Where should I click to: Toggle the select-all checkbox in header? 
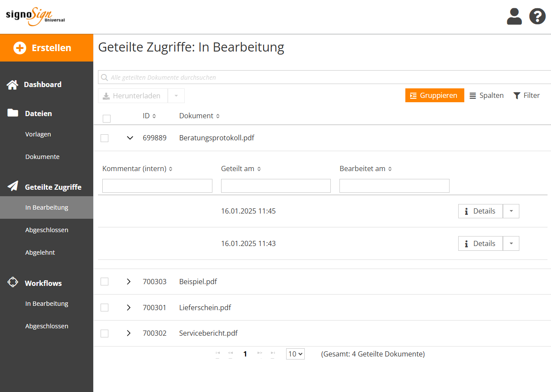pyautogui.click(x=107, y=118)
